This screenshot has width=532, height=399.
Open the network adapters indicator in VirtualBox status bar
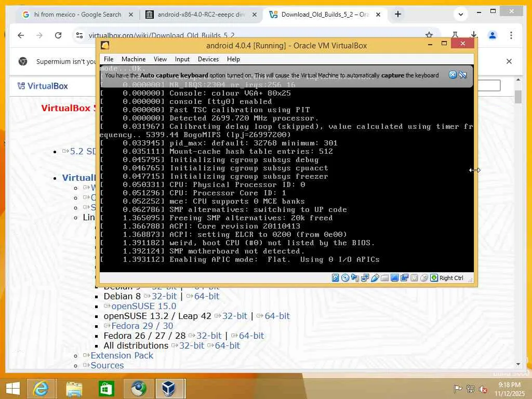tap(365, 278)
